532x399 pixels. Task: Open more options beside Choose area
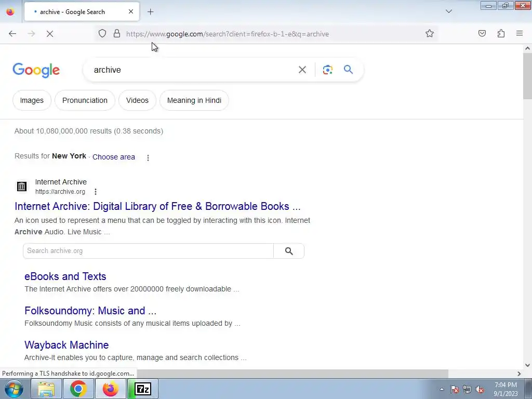148,158
